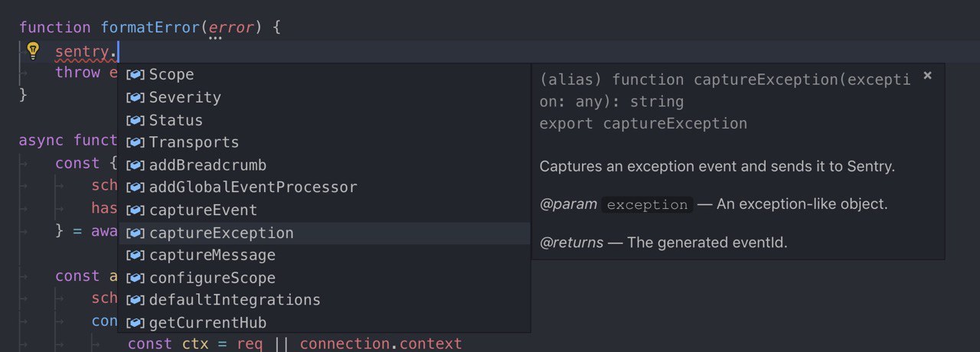Choose captureMessage in autocomplete

[x=324, y=255]
